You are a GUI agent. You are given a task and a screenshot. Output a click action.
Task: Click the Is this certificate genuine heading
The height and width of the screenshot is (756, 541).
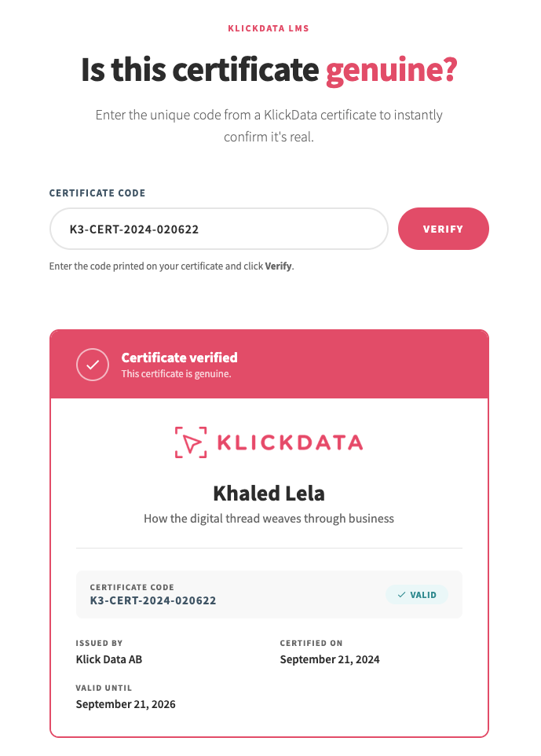(x=269, y=70)
